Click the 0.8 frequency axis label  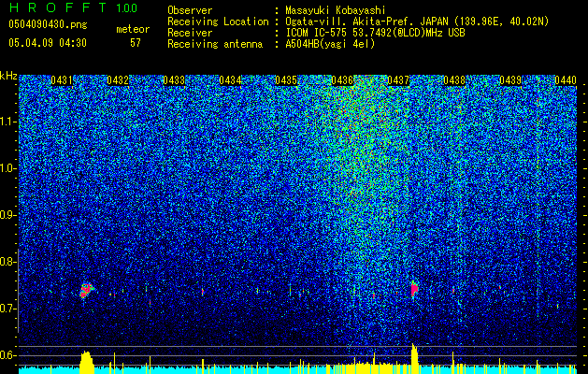[7, 262]
